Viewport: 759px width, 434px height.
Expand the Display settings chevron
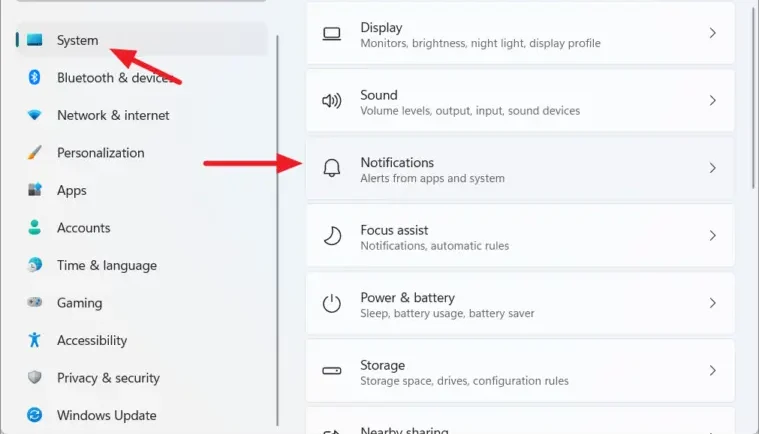712,33
